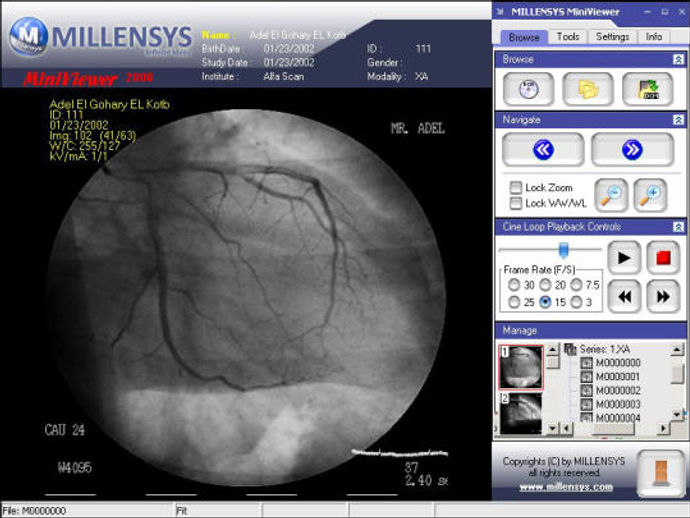This screenshot has width=690, height=518.
Task: Select file M0000002 in the series tree
Action: pyautogui.click(x=618, y=391)
